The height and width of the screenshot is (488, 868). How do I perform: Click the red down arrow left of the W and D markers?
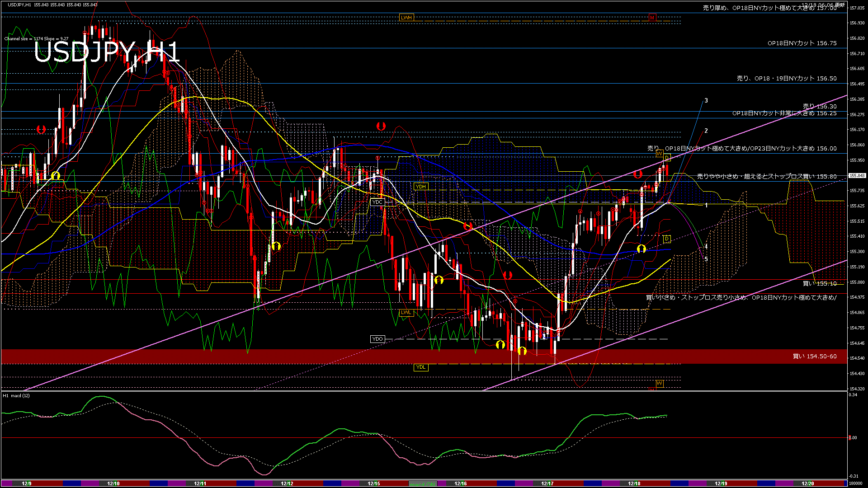[x=638, y=174]
